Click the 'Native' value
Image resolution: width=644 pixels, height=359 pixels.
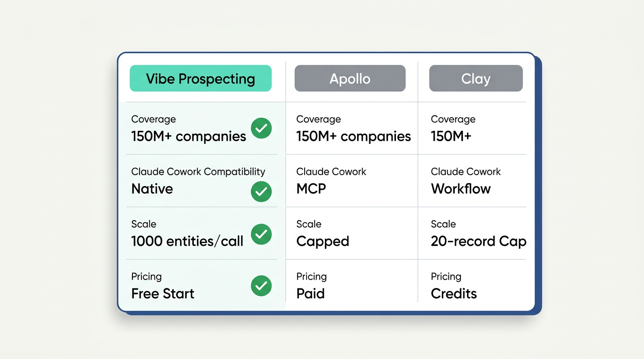click(152, 189)
